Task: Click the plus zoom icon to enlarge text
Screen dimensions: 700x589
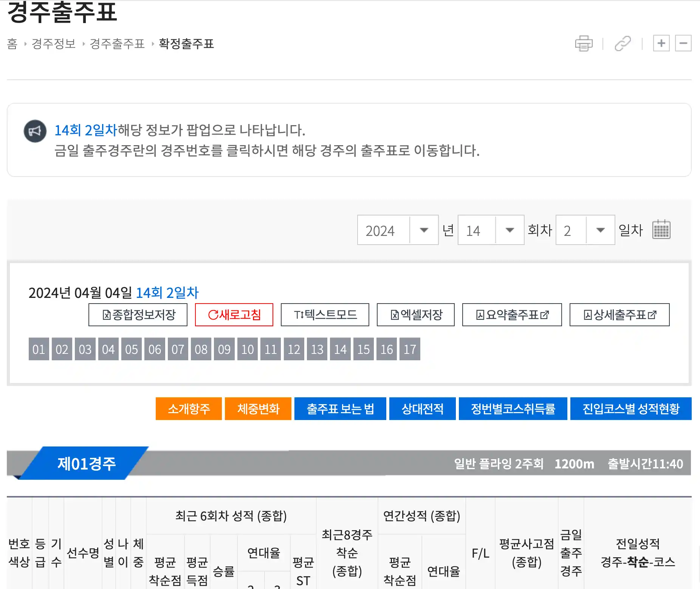Action: click(661, 44)
